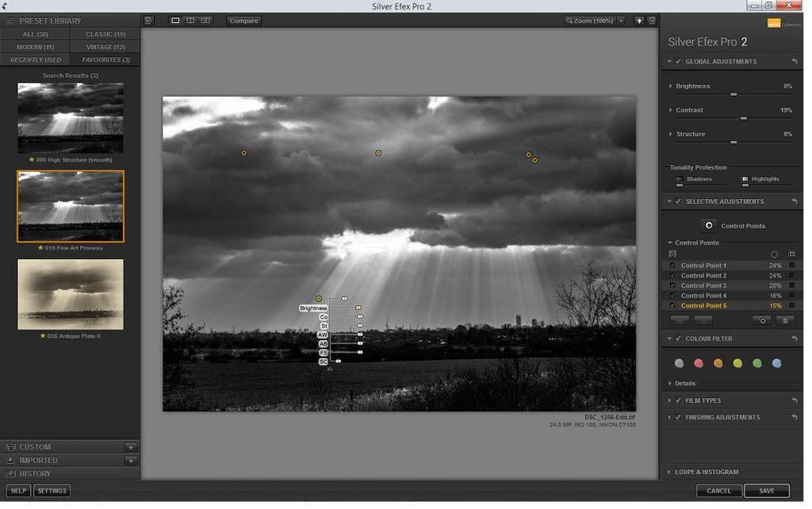Reset Global Adjustments with the arrow icon
This screenshot has width=812, height=509.
point(794,62)
